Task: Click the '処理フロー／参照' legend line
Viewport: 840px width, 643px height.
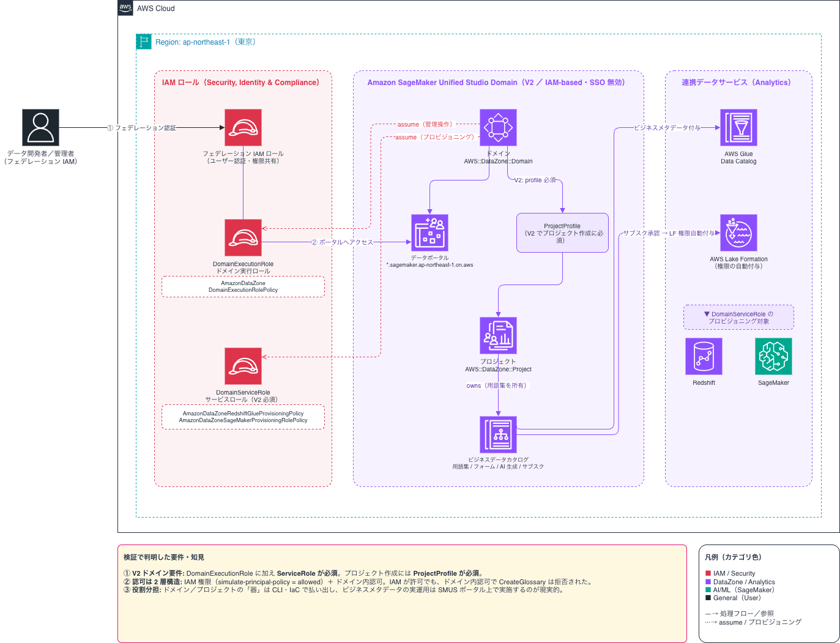Action: pyautogui.click(x=740, y=614)
